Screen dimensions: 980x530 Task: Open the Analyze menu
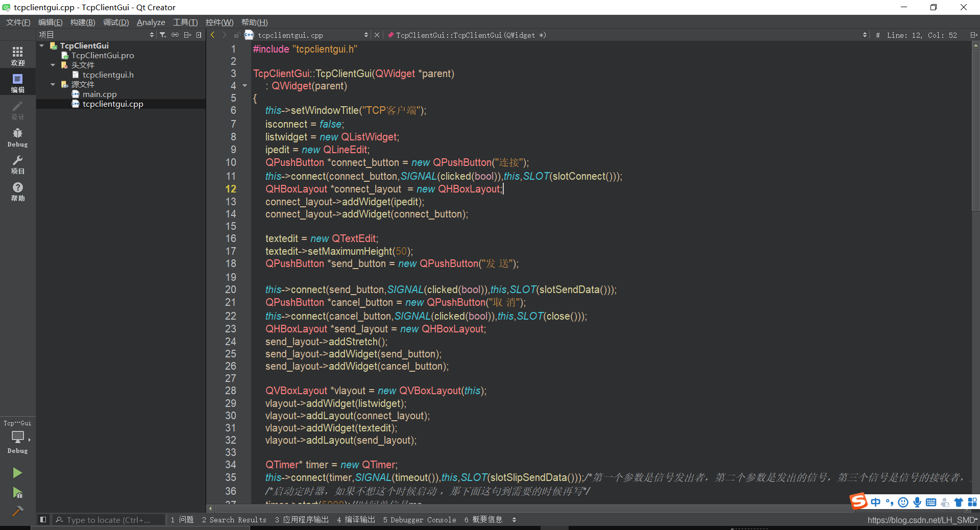coord(151,22)
